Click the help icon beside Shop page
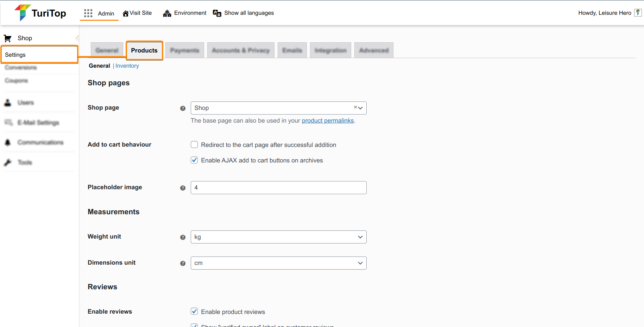The width and height of the screenshot is (644, 327). click(x=183, y=108)
